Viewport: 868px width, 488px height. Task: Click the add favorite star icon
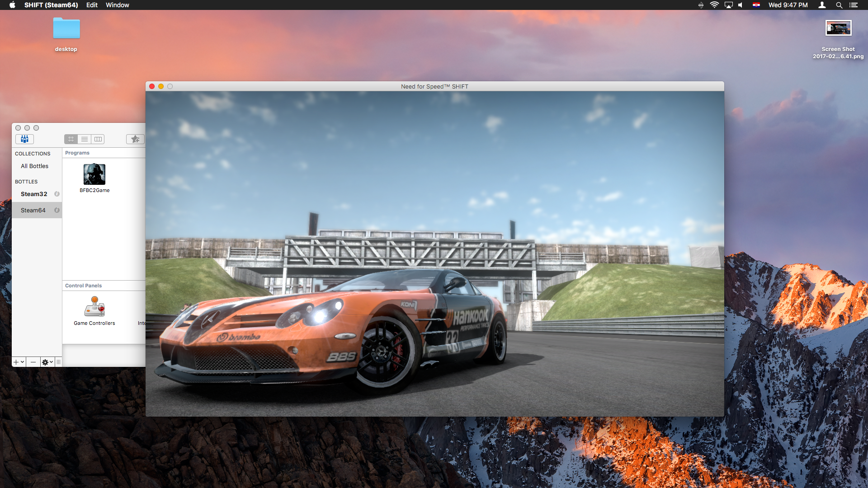(x=135, y=139)
